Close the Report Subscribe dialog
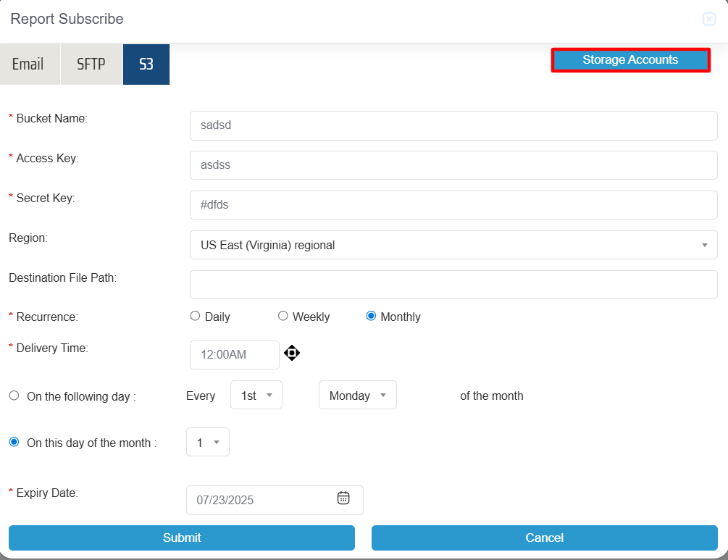The height and width of the screenshot is (560, 728). coord(709,20)
